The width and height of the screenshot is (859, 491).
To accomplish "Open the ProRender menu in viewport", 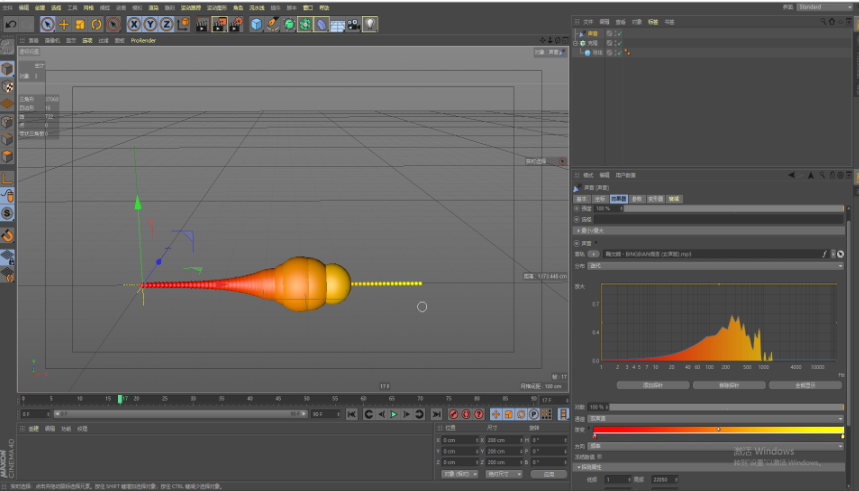I will click(143, 41).
